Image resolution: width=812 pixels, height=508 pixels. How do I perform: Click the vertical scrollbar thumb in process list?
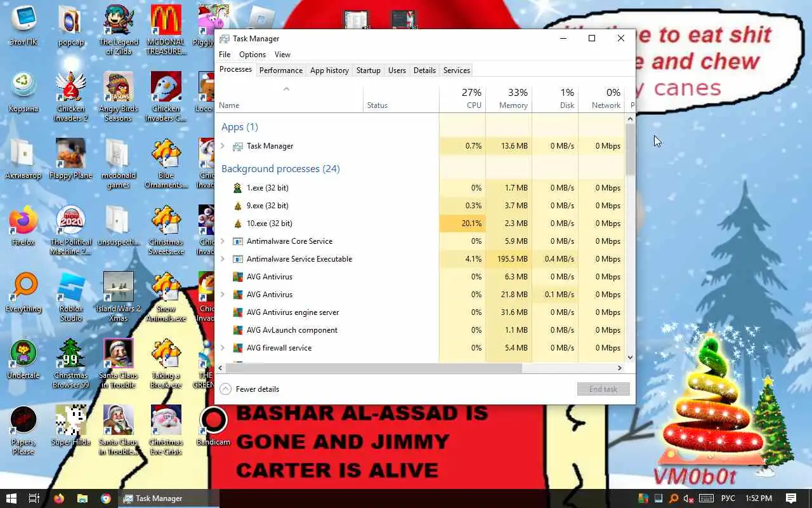(x=630, y=149)
